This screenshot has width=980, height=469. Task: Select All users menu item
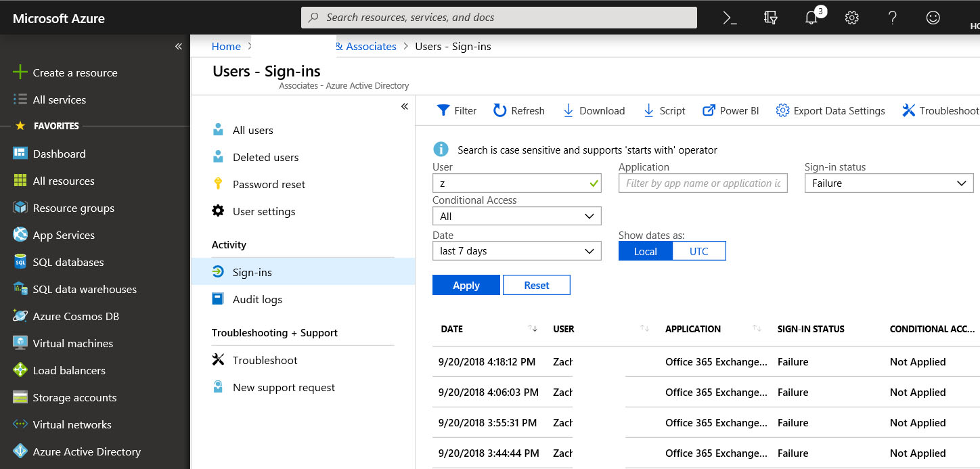click(303, 130)
